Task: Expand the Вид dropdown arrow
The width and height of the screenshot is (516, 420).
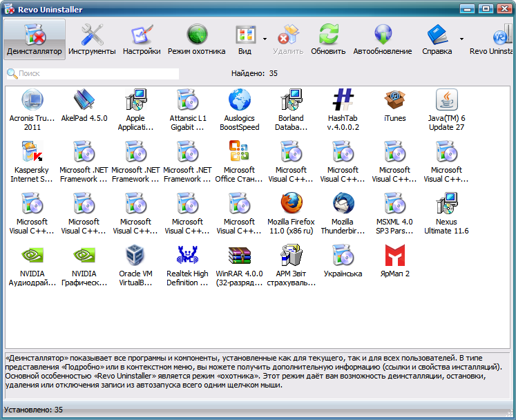Action: click(265, 39)
